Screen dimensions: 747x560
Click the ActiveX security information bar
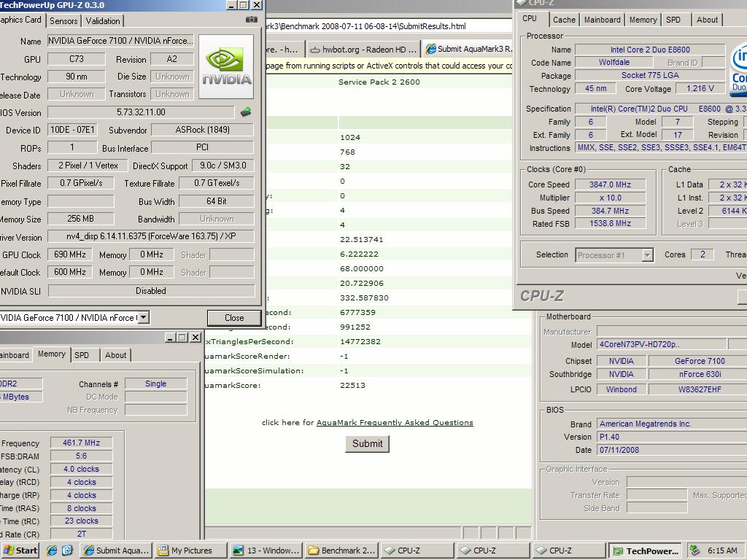coord(388,66)
